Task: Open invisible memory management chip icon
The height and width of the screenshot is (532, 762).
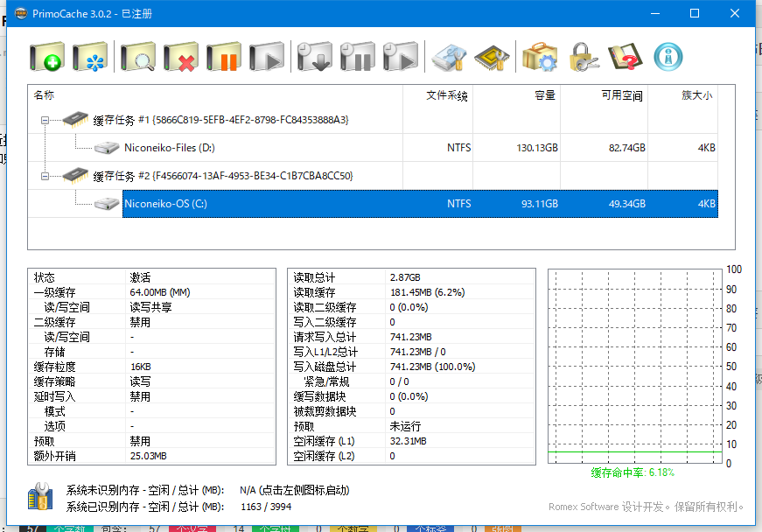Action: point(492,57)
